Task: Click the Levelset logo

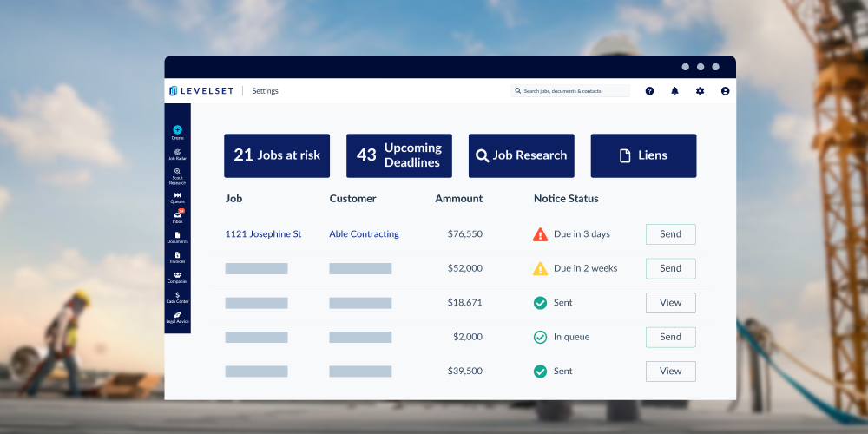Action: point(201,91)
